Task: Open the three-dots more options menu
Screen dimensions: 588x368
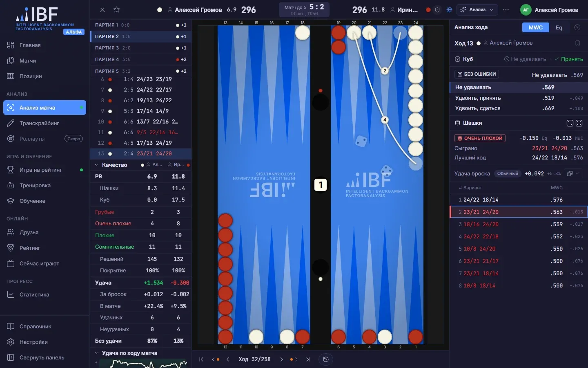Action: (x=506, y=10)
